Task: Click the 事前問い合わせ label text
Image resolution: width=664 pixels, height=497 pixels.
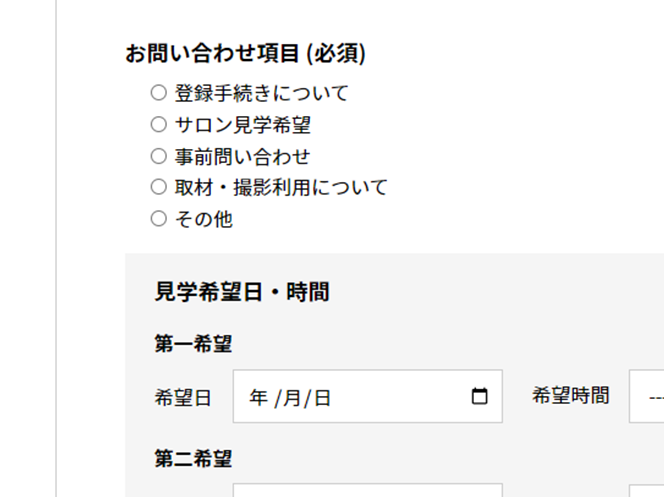Action: (x=242, y=157)
